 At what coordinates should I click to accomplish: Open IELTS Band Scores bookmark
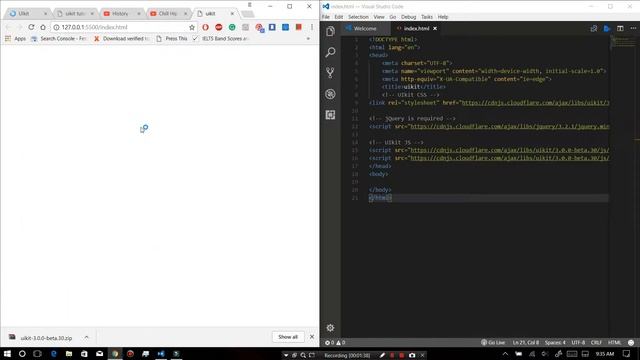[220, 38]
